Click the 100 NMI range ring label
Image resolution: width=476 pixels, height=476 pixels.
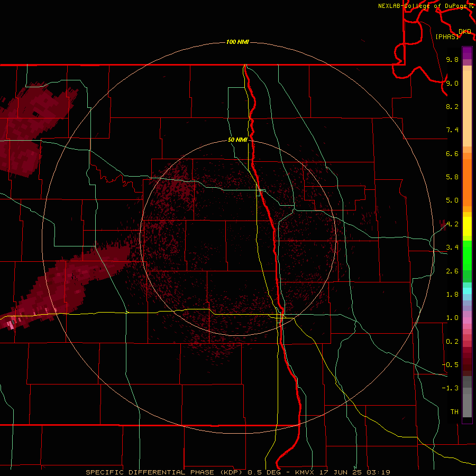[237, 42]
